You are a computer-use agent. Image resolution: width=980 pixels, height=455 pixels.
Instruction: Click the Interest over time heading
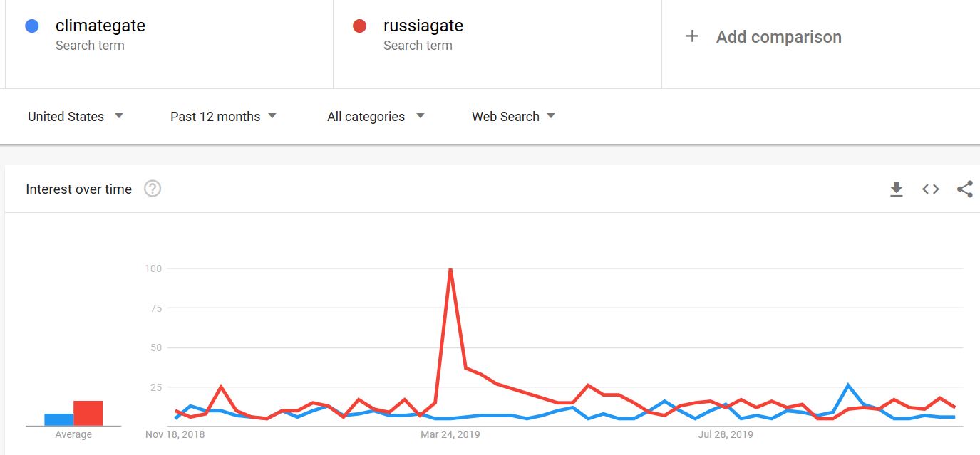pyautogui.click(x=79, y=189)
